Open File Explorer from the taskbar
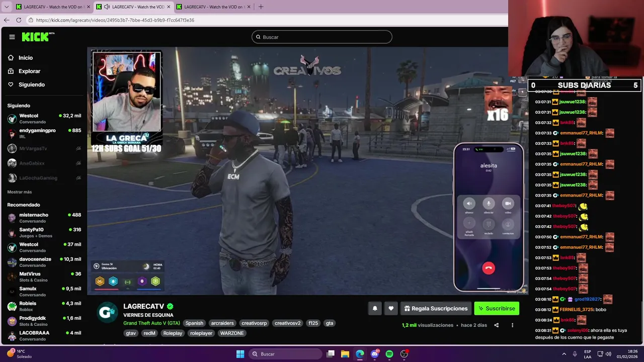The height and width of the screenshot is (362, 644). point(345,354)
